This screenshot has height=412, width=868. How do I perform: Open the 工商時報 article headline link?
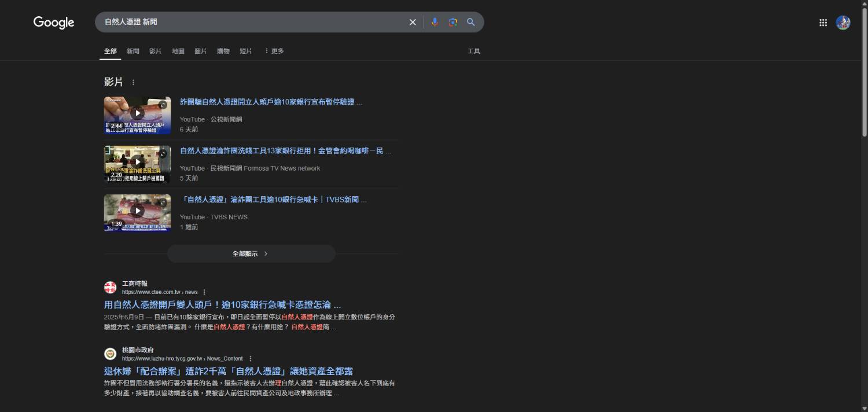222,304
